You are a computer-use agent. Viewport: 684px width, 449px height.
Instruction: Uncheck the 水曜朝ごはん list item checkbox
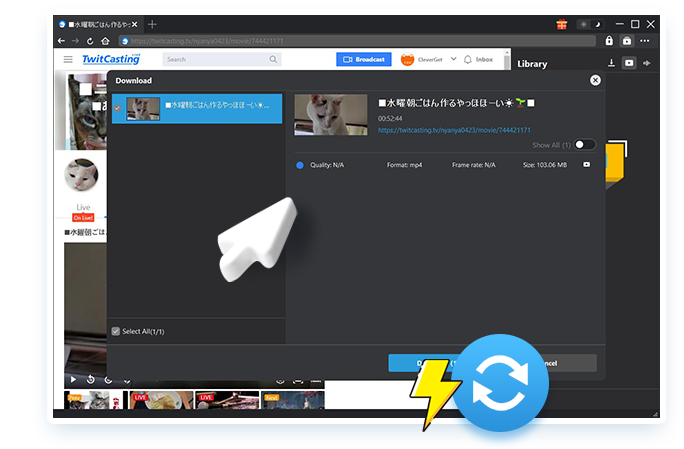click(x=117, y=108)
